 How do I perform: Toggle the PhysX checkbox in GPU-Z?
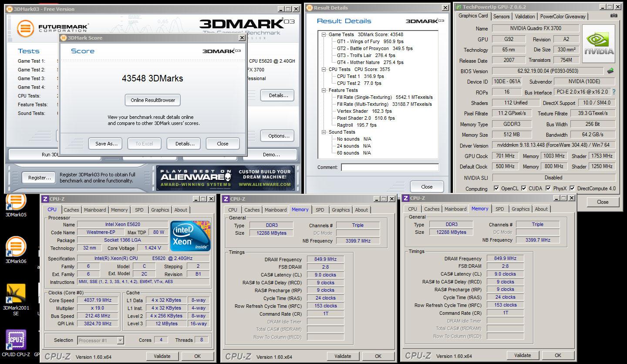point(548,189)
